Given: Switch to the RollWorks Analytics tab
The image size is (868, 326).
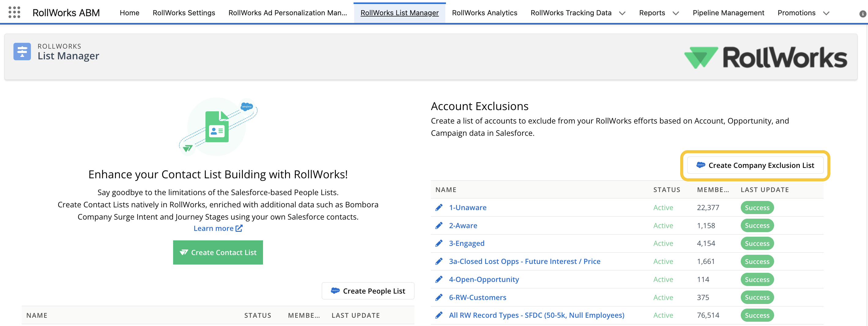Looking at the screenshot, I should tap(484, 13).
